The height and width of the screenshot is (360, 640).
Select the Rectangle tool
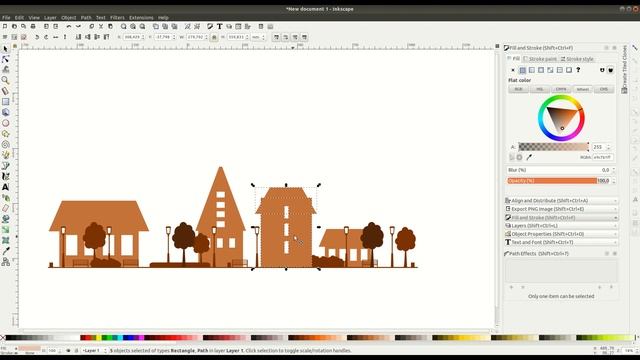[x=5, y=102]
